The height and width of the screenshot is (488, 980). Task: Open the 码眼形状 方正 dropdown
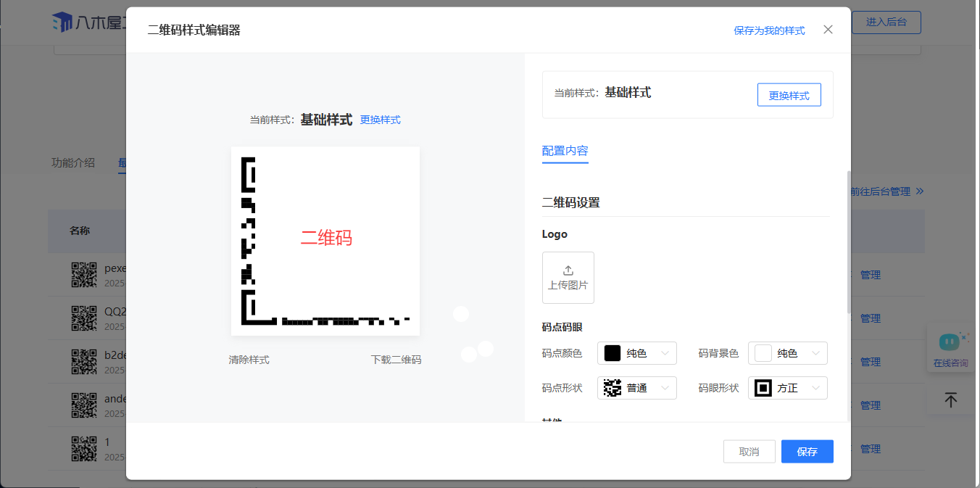point(788,388)
